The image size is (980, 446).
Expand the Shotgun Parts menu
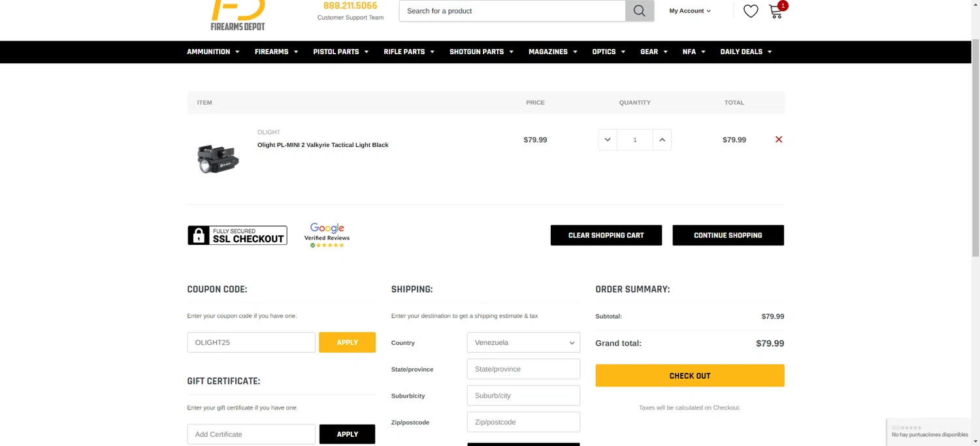coord(482,52)
